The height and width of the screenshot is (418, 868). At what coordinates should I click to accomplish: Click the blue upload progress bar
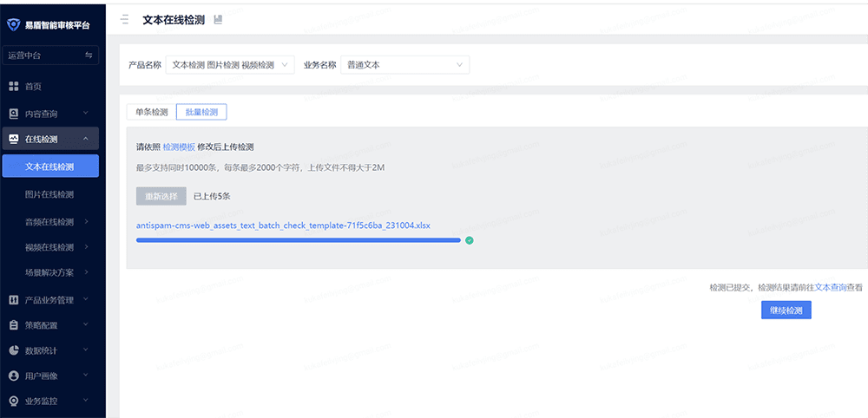click(298, 240)
